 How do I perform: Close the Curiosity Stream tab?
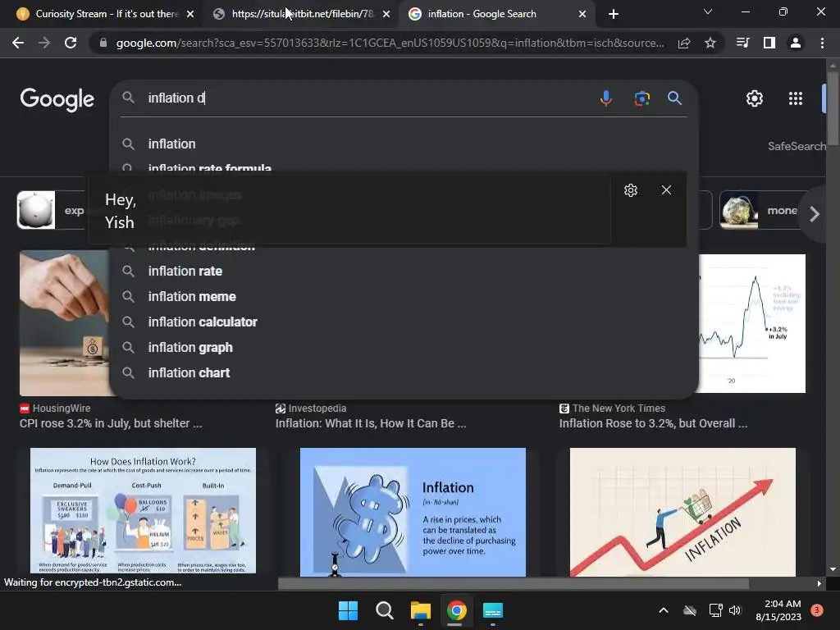[190, 15]
